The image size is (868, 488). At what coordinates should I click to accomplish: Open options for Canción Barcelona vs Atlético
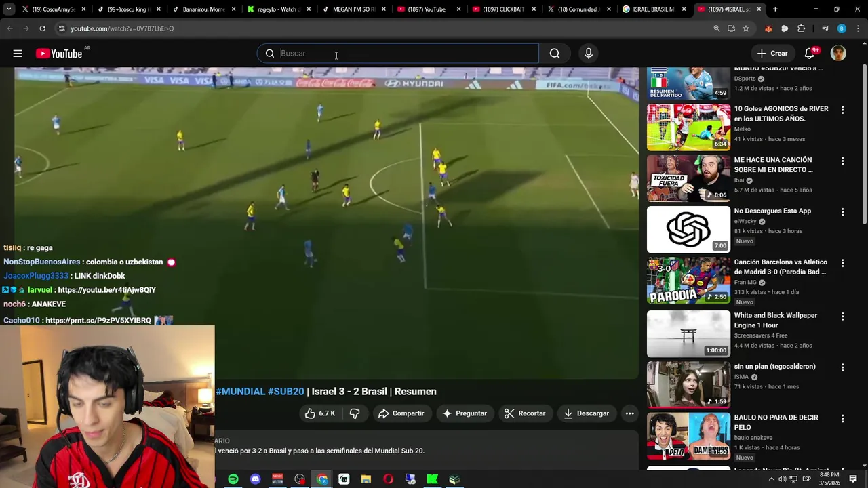pos(842,263)
